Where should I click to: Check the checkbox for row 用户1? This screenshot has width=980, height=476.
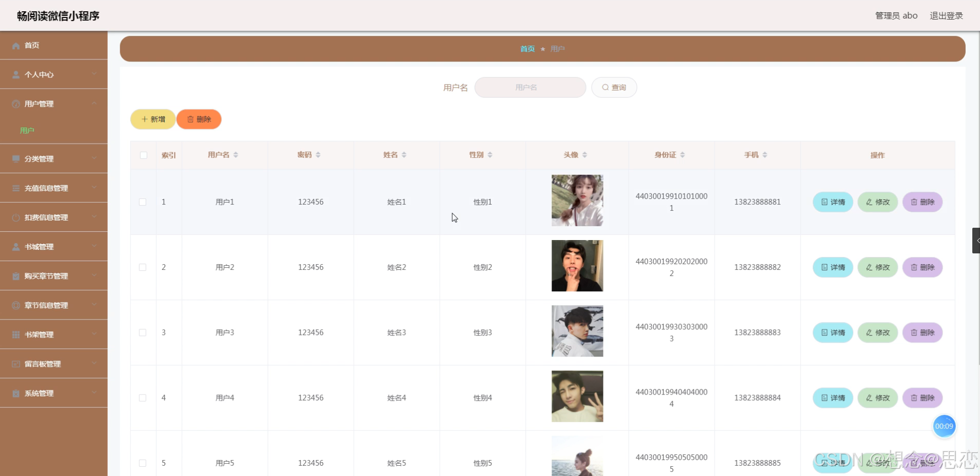point(143,202)
